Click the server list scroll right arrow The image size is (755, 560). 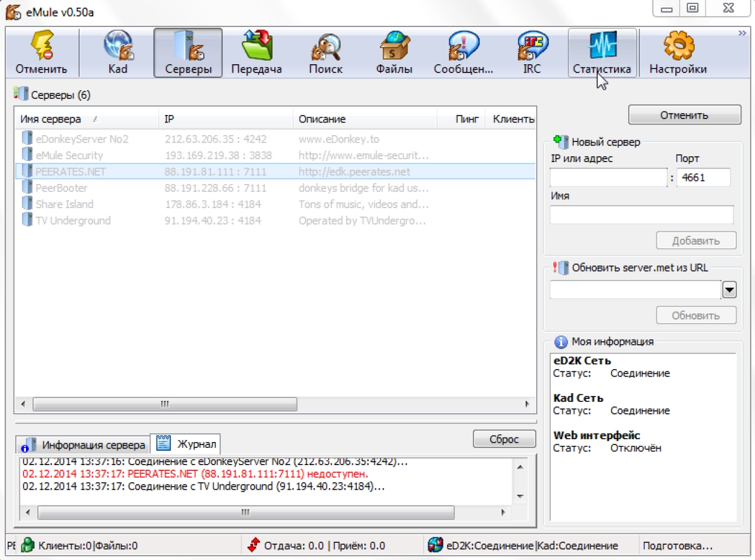click(527, 404)
